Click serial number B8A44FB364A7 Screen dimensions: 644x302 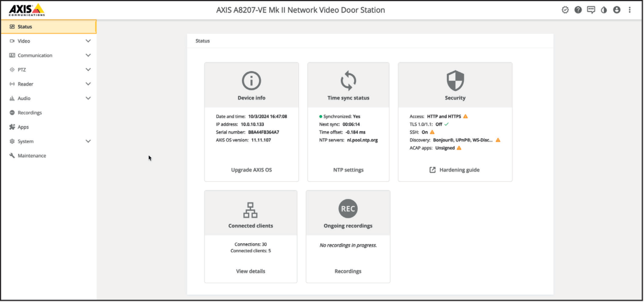click(263, 132)
